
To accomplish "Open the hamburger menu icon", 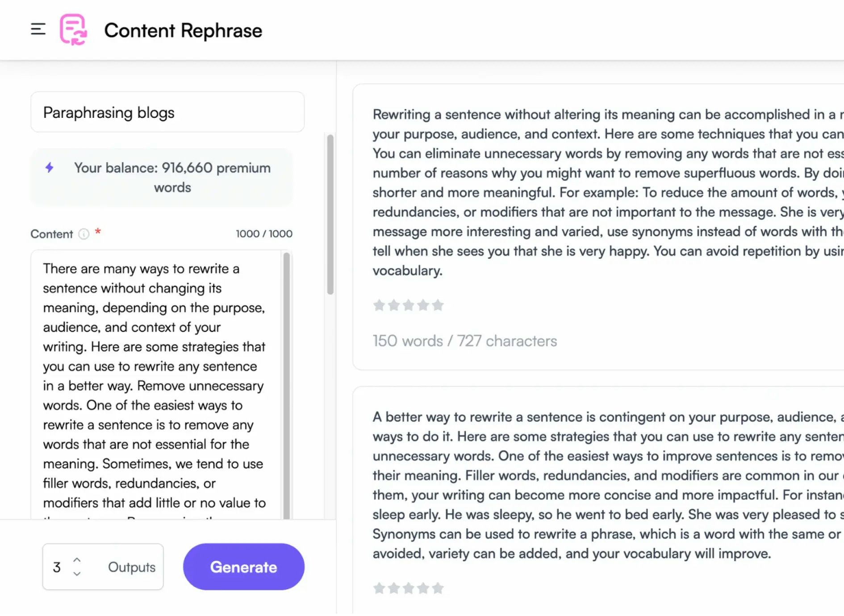I will coord(38,29).
